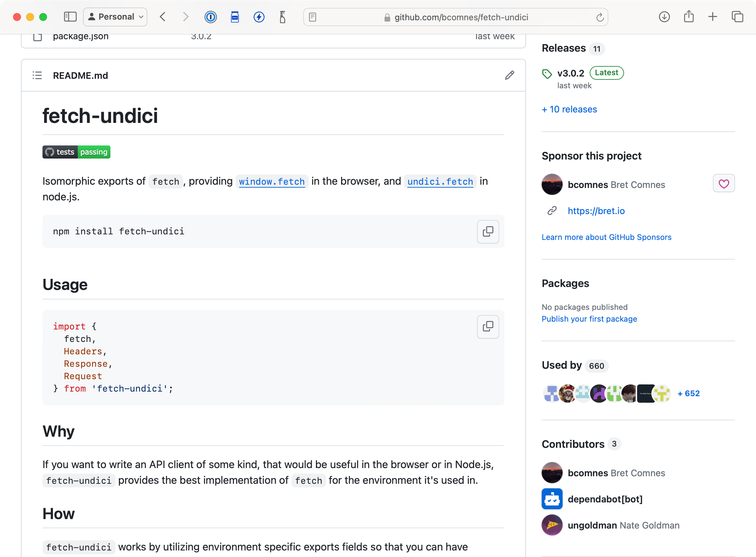
Task: Reload the current page
Action: click(x=600, y=17)
